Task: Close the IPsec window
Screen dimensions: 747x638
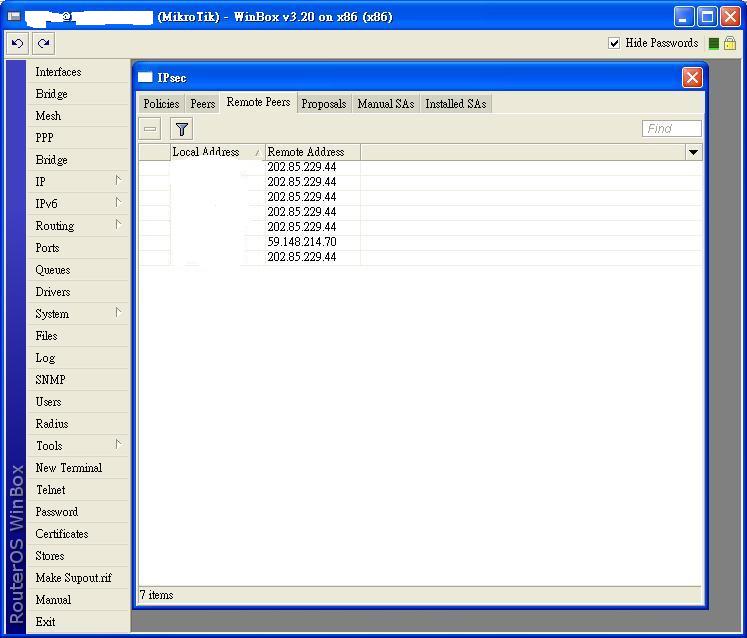Action: (x=692, y=77)
